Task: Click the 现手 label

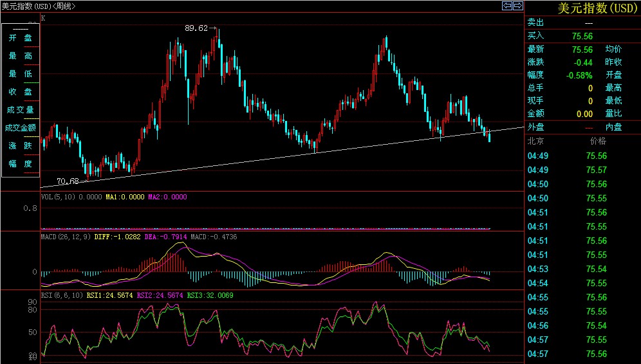Action: point(535,100)
